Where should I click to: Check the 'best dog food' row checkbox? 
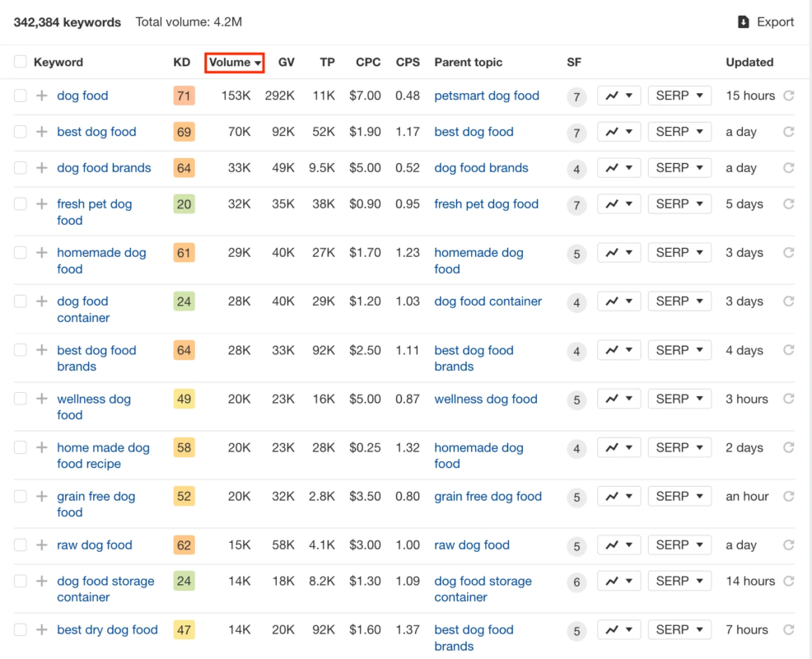coord(21,132)
